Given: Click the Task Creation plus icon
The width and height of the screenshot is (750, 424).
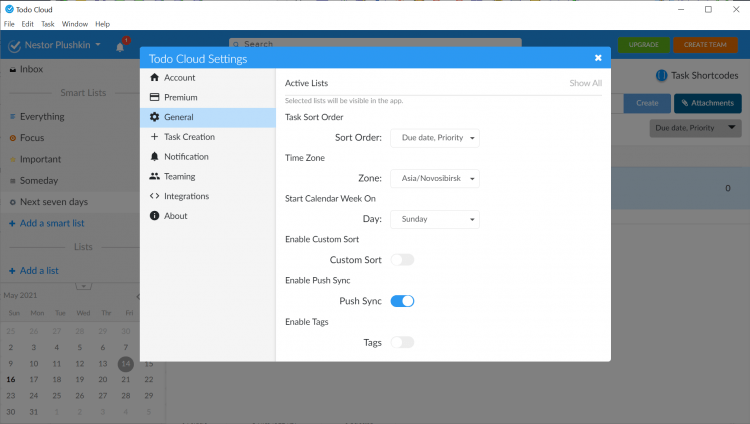Looking at the screenshot, I should [x=154, y=137].
